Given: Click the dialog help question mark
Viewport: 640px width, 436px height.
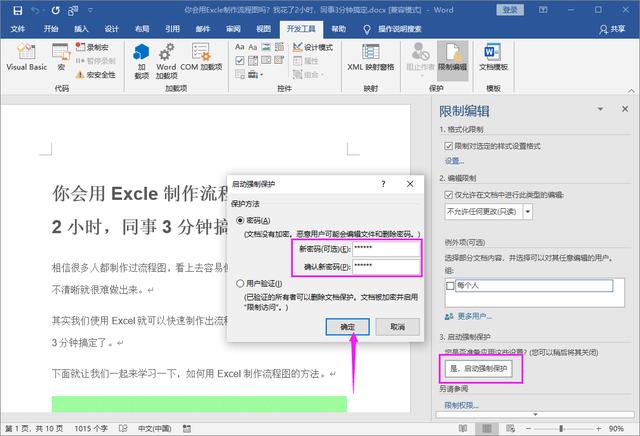Looking at the screenshot, I should (x=383, y=184).
